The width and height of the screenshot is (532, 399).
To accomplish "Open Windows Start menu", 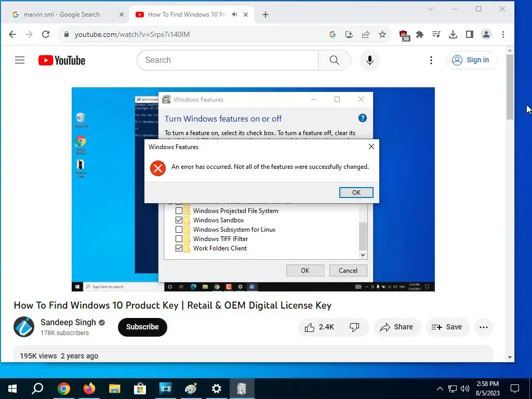I will pos(12,389).
